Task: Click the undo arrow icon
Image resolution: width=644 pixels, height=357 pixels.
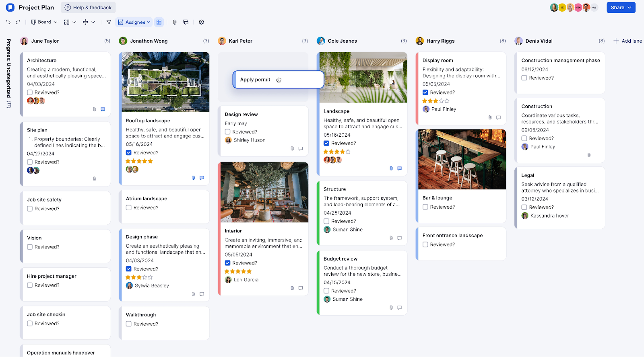Action: 8,22
